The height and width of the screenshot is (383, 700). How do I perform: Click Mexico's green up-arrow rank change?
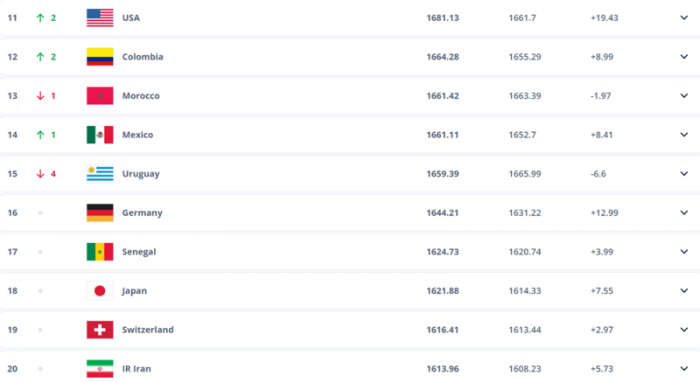pyautogui.click(x=46, y=135)
